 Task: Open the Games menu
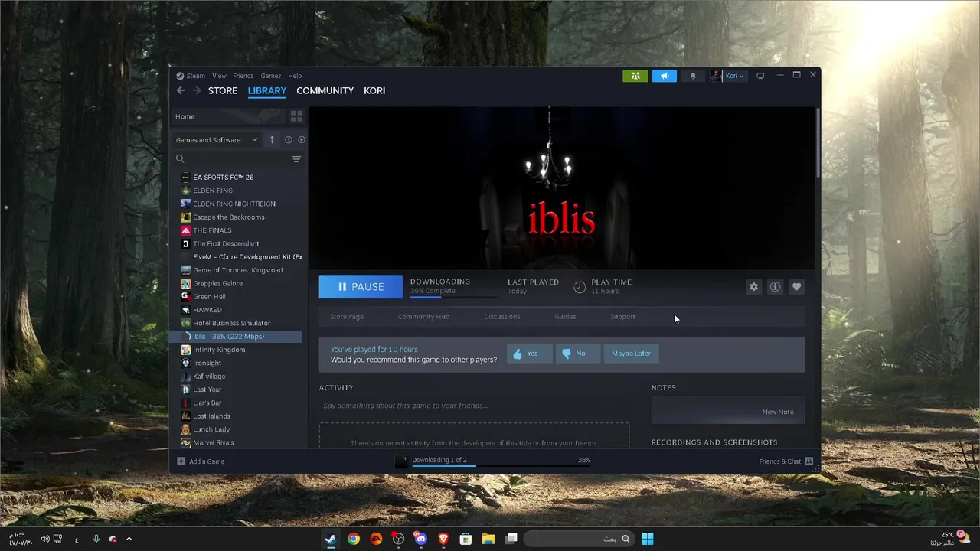[271, 76]
